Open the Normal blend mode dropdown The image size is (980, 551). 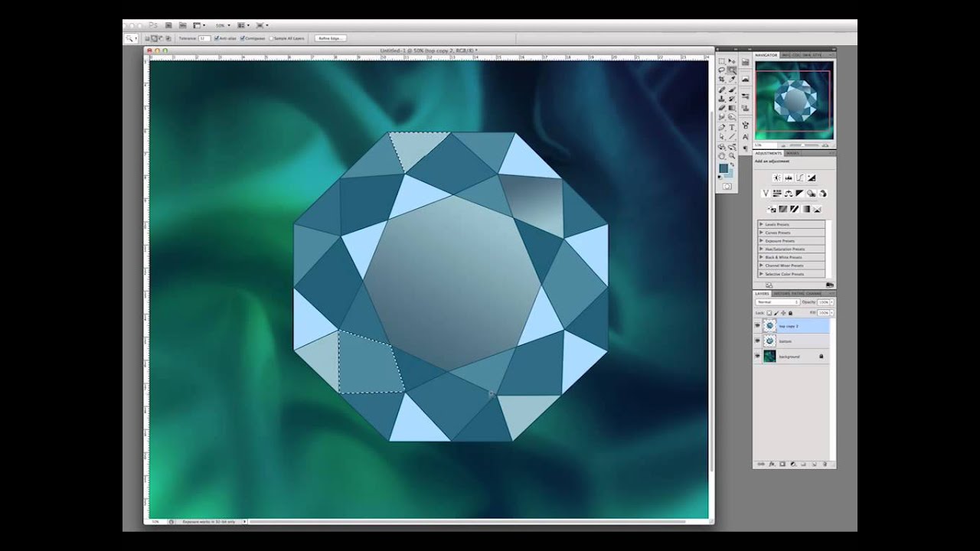(778, 302)
